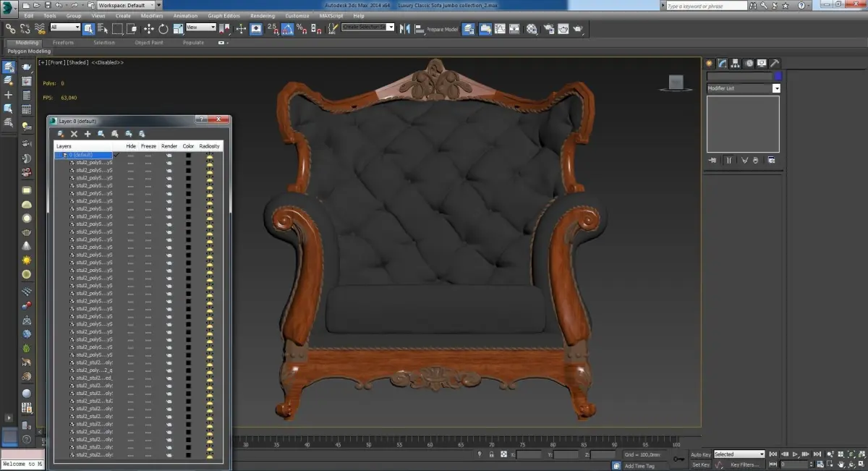Open the selection filter All dropdown
This screenshot has height=471, width=868.
(x=65, y=27)
